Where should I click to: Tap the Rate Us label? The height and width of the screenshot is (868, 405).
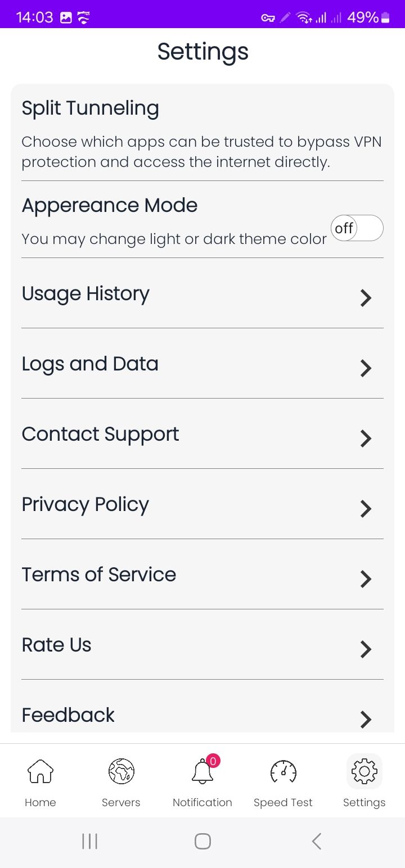[x=56, y=645]
